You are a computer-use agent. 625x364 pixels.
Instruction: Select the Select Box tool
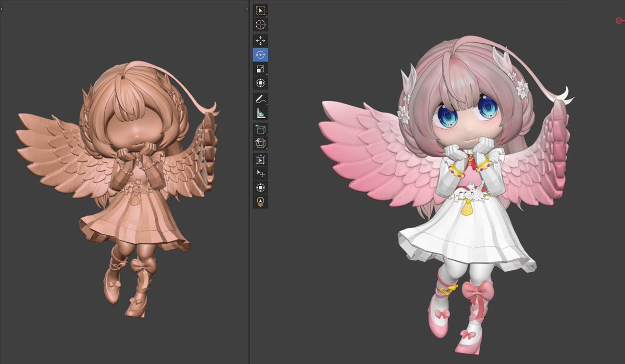point(260,10)
